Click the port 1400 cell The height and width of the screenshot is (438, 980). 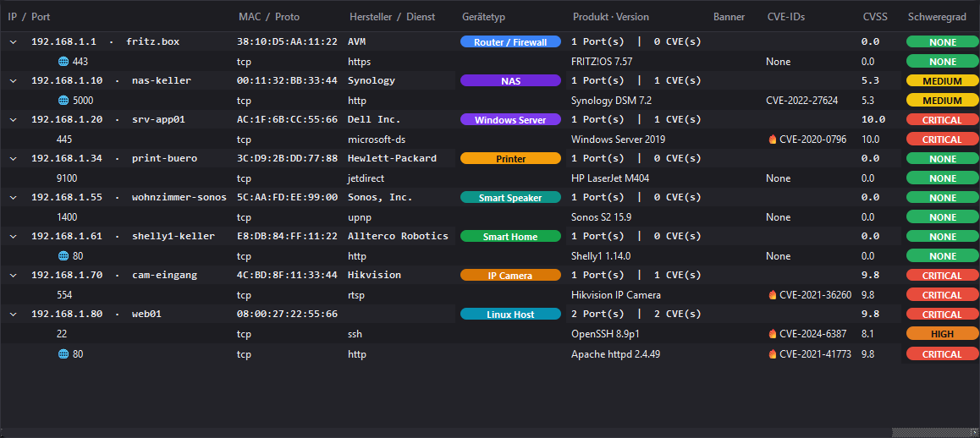pos(66,216)
